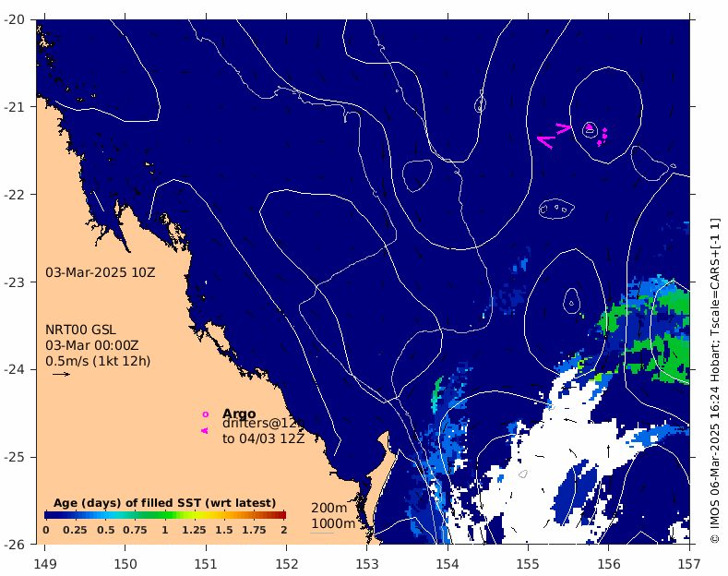Click longitude axis label 153
The width and height of the screenshot is (728, 576).
click(x=367, y=564)
